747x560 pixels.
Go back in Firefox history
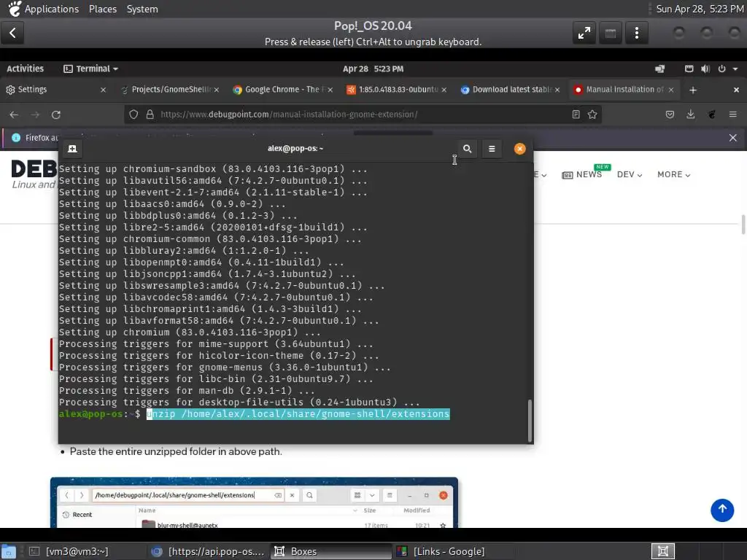pos(15,114)
